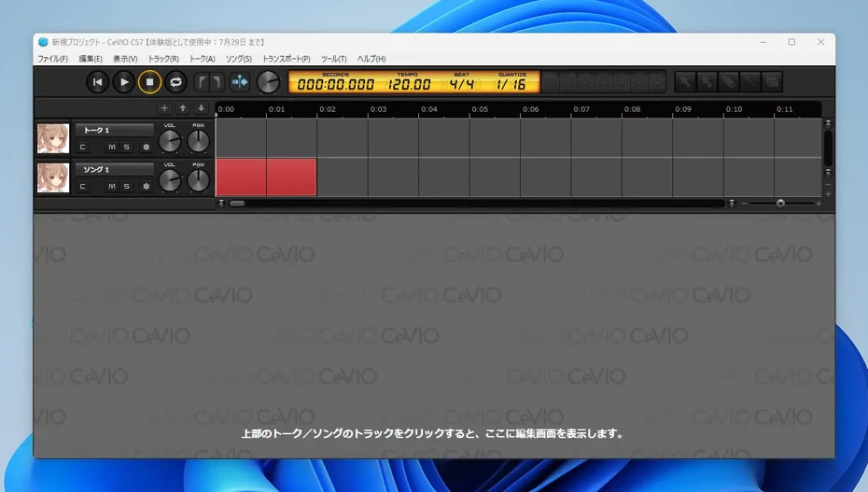
Task: Select the second dimmed range-selection arrow tool
Action: [x=707, y=82]
